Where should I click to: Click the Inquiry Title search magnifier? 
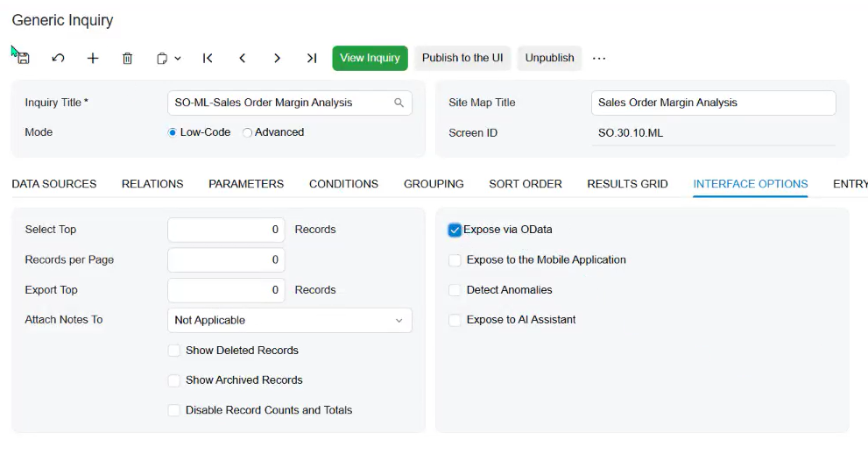(x=399, y=103)
